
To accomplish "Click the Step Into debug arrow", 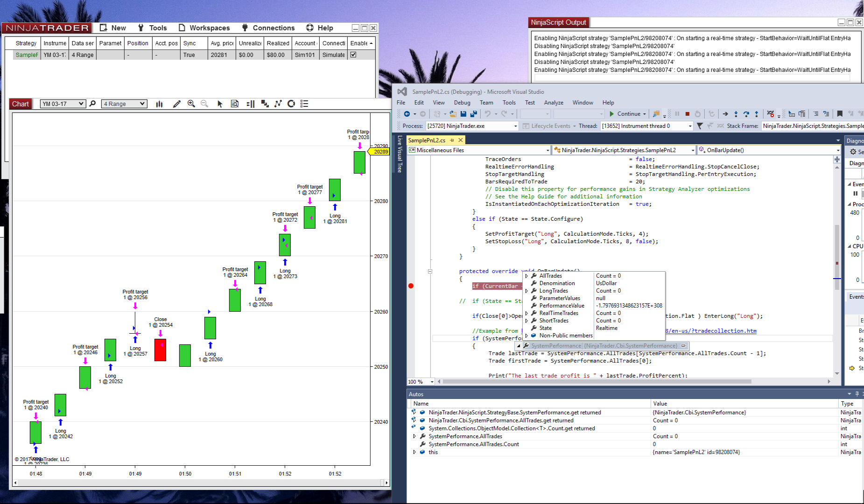I will [x=736, y=114].
